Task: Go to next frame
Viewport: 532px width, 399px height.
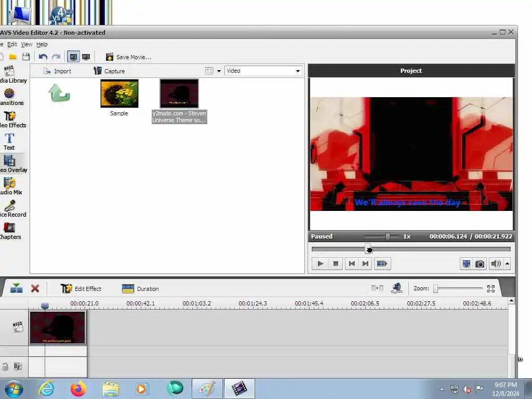Action: click(x=365, y=263)
